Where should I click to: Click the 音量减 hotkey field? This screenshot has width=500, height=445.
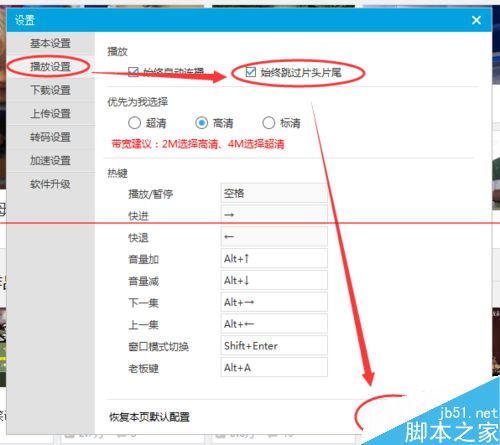[x=274, y=280]
